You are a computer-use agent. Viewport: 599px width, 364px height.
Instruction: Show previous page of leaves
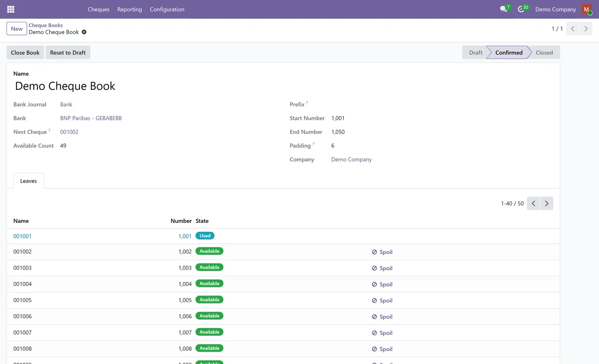534,203
